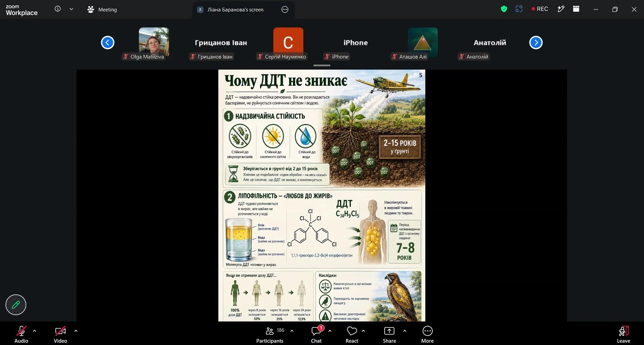Viewport: 644px width, 345px height.
Task: Unmute with the Audio microphone button
Action: click(21, 335)
